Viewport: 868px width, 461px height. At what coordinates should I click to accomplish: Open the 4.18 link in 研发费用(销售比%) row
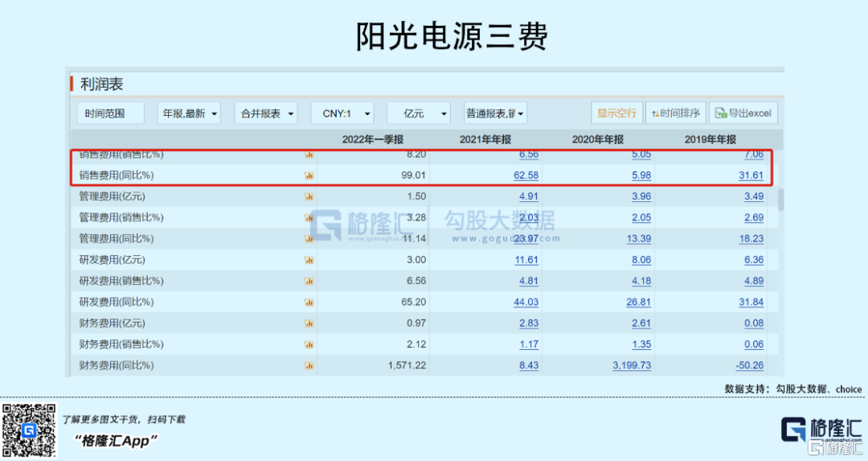coord(641,281)
